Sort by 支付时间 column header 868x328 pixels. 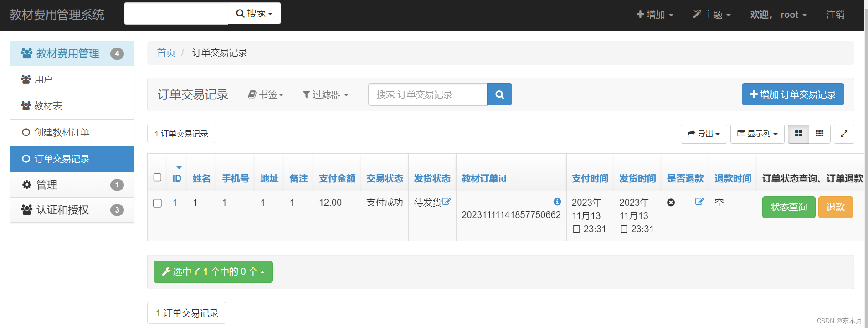pyautogui.click(x=590, y=178)
